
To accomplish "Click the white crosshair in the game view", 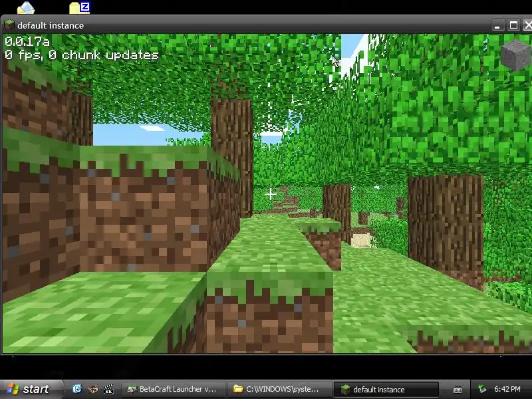I will (x=271, y=194).
